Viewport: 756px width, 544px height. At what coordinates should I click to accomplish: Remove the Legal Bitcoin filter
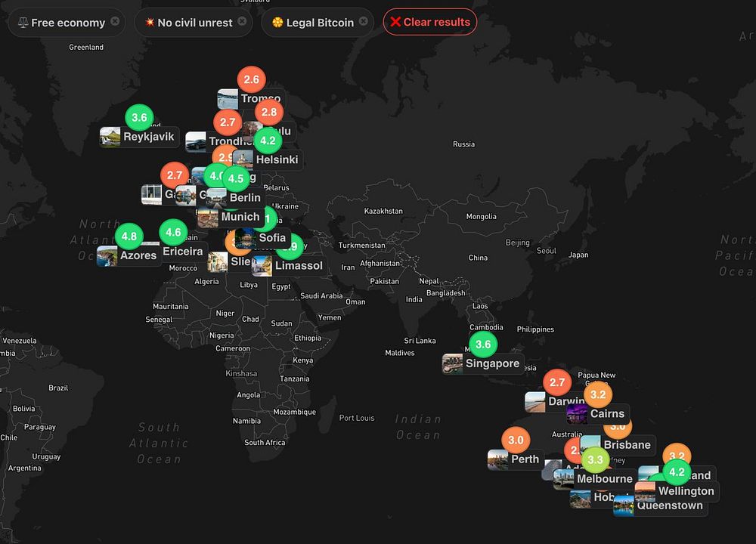(x=364, y=21)
